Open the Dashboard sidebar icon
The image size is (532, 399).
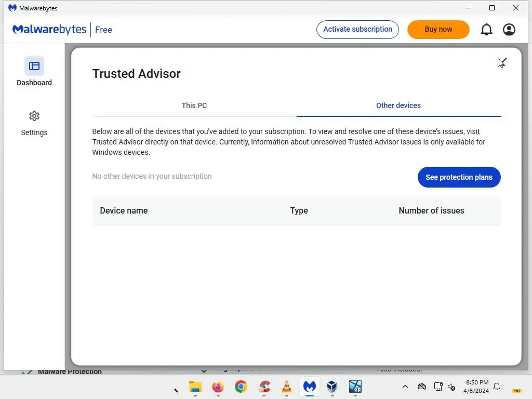tap(34, 66)
